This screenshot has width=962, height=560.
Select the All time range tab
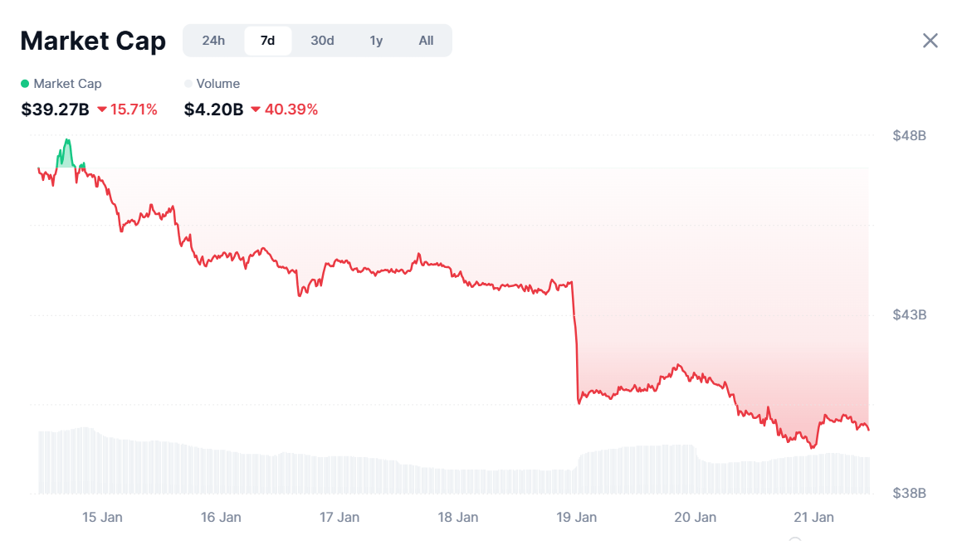pyautogui.click(x=426, y=40)
